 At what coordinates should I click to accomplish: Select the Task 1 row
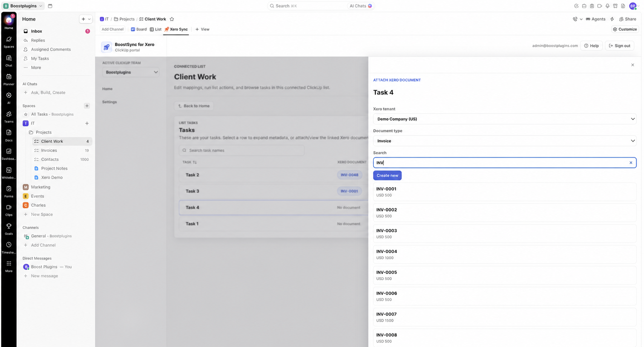click(273, 224)
